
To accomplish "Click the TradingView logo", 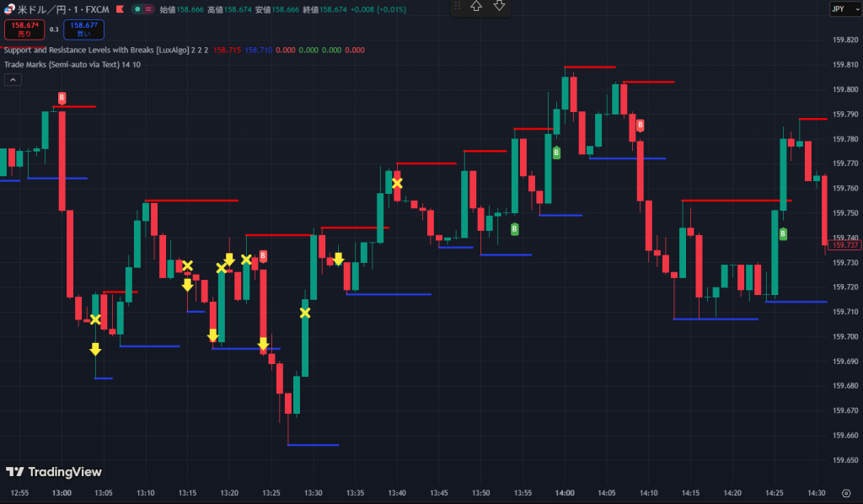I will point(54,472).
